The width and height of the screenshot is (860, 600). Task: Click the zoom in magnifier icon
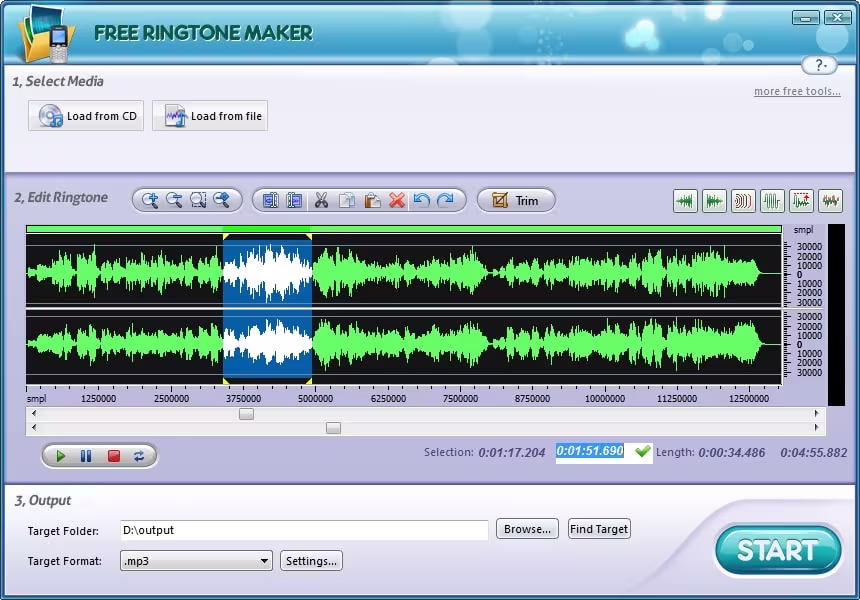point(150,200)
